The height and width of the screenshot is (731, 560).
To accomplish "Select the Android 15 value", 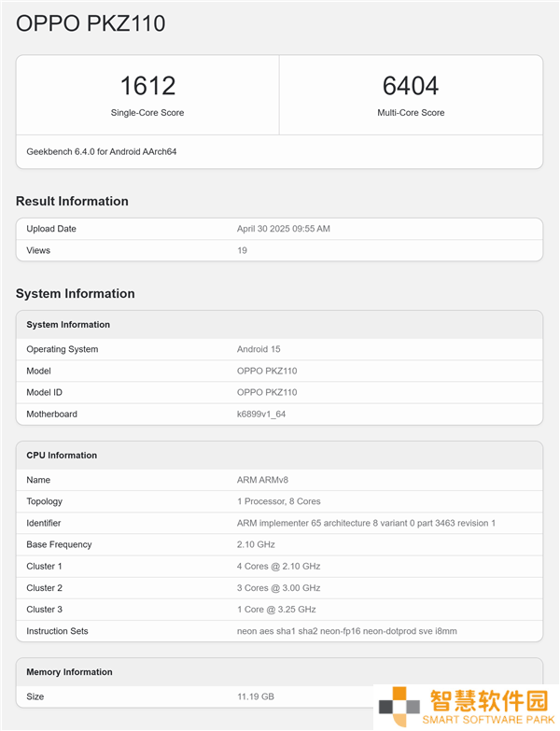I will pyautogui.click(x=259, y=349).
